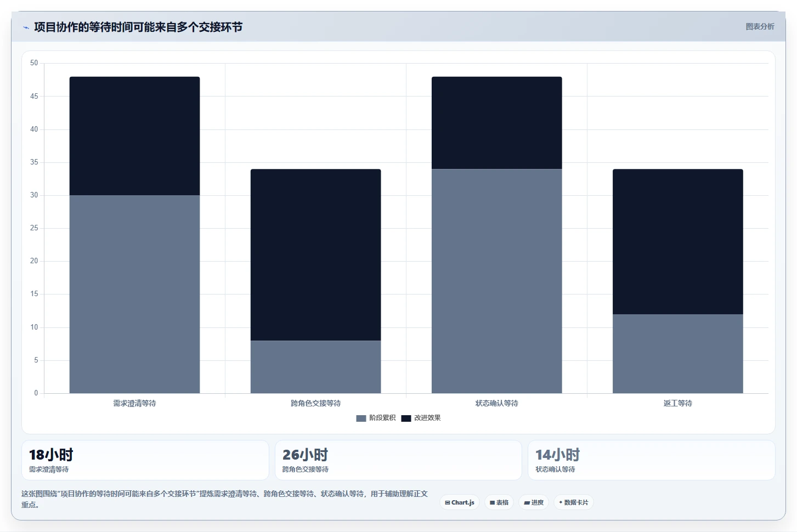Click the 需求澄清等待 x-axis label

[134, 403]
